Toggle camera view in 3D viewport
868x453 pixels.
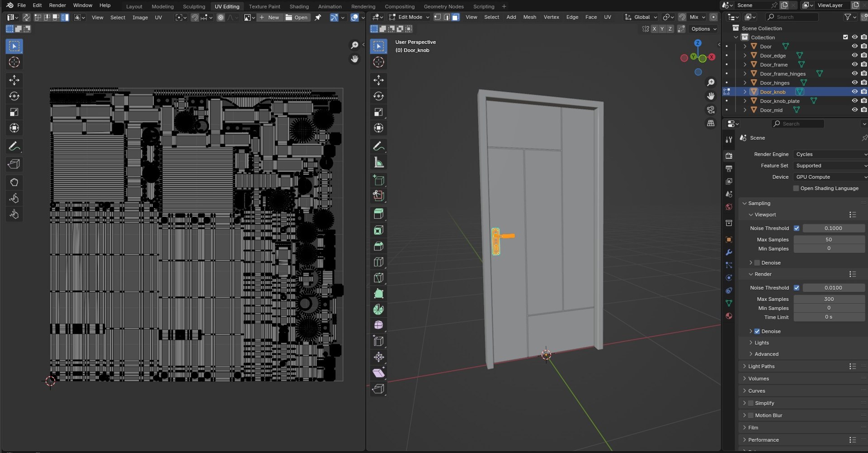point(711,110)
